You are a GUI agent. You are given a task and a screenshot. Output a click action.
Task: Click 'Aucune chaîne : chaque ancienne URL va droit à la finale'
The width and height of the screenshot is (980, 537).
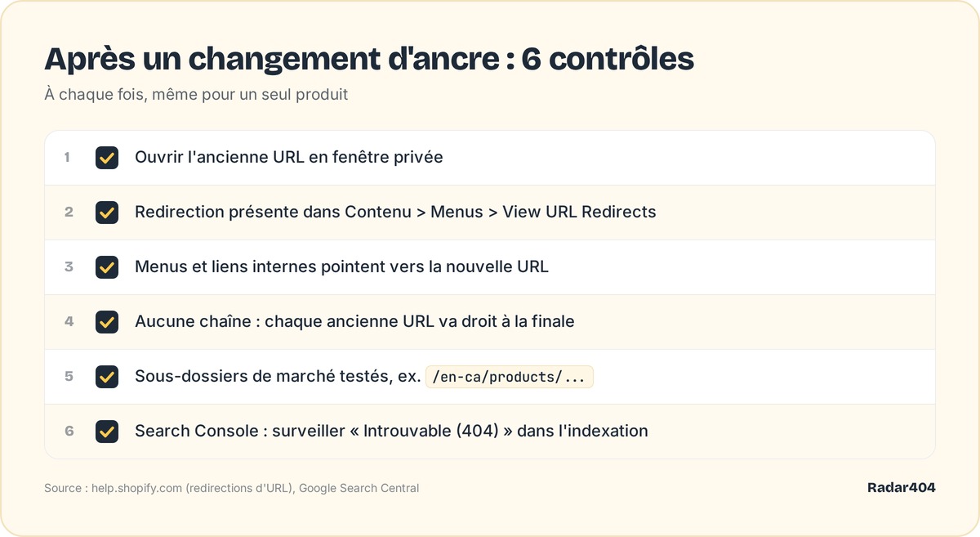coord(354,321)
